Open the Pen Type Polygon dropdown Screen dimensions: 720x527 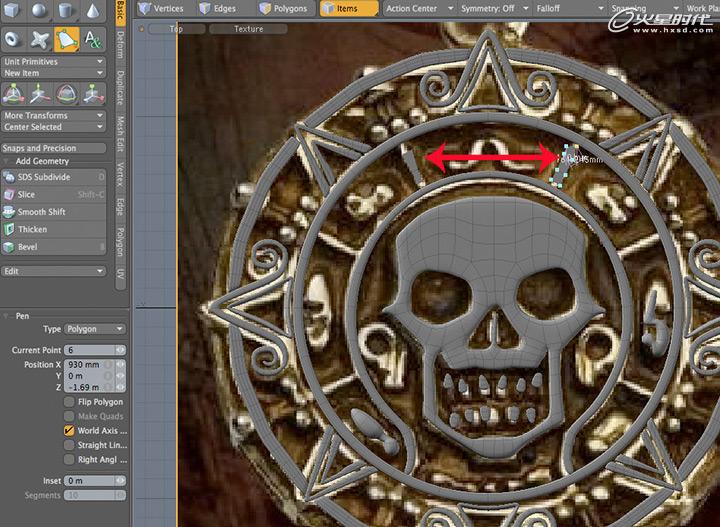[95, 329]
